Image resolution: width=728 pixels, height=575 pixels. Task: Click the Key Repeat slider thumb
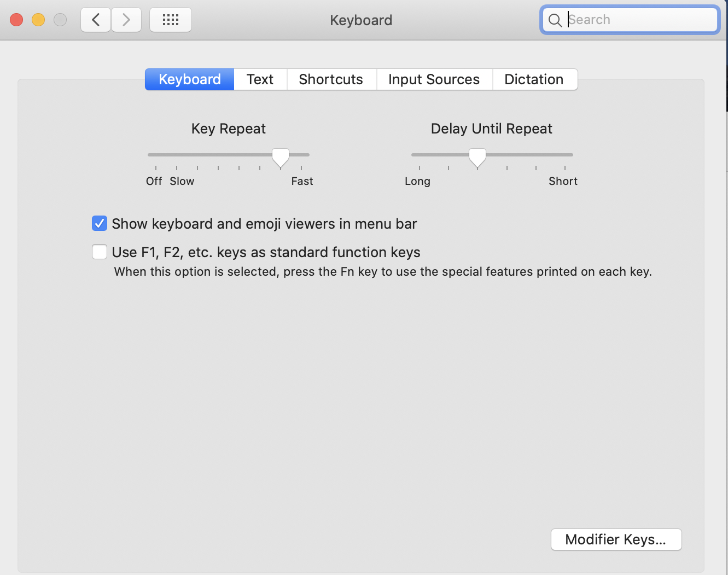point(281,157)
